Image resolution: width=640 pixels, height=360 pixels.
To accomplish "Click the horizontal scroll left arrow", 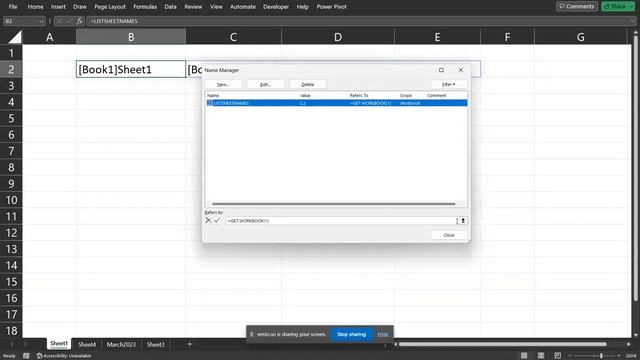I will tap(395, 344).
